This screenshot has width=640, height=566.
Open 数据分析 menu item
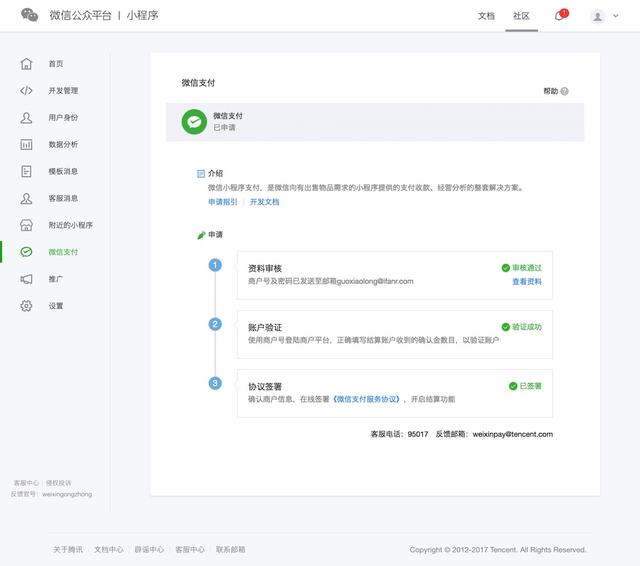coord(63,144)
